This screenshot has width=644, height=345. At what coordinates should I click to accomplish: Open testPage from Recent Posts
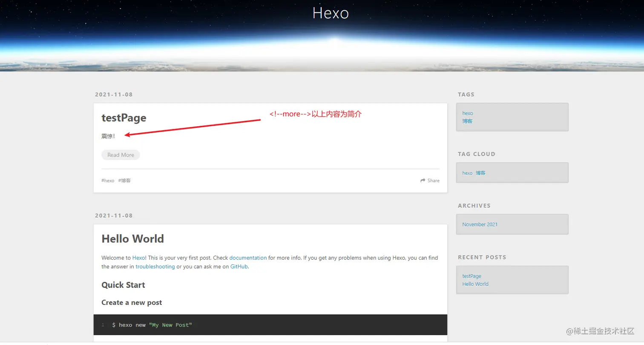(471, 276)
